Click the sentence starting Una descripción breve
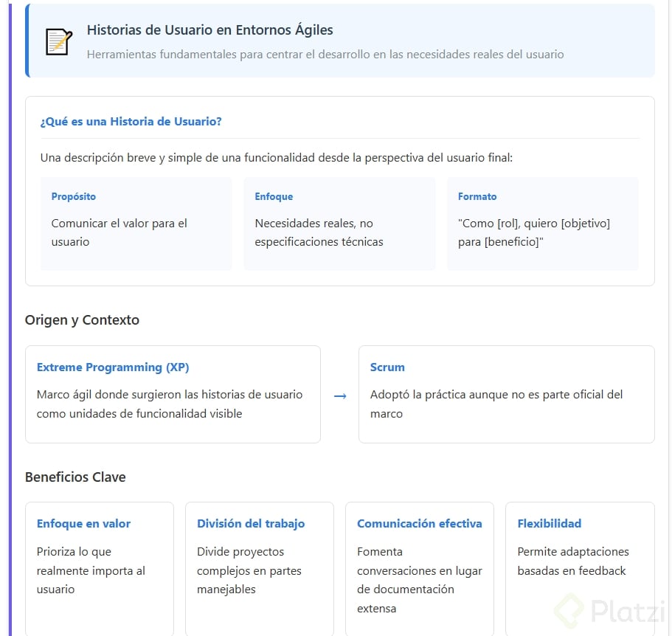 pos(276,157)
